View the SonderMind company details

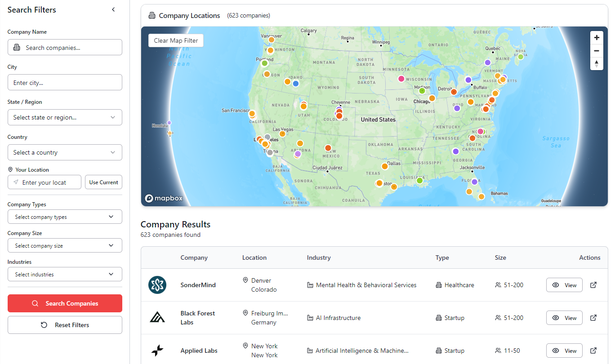click(x=564, y=285)
